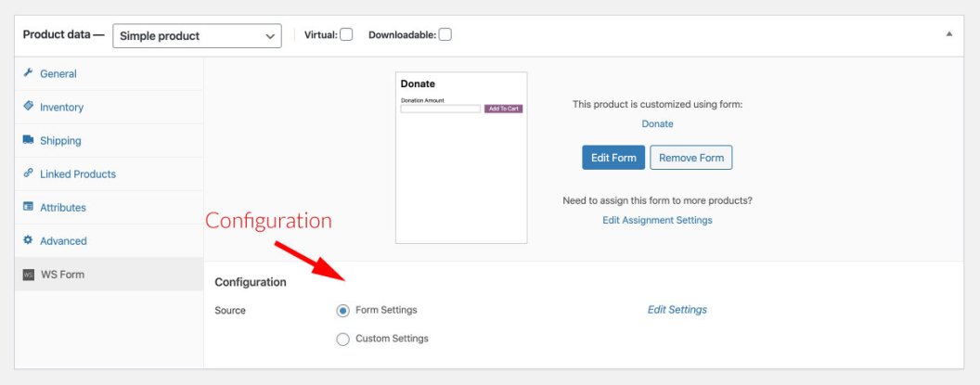
Task: Click the Advanced gear icon
Action: pos(29,240)
